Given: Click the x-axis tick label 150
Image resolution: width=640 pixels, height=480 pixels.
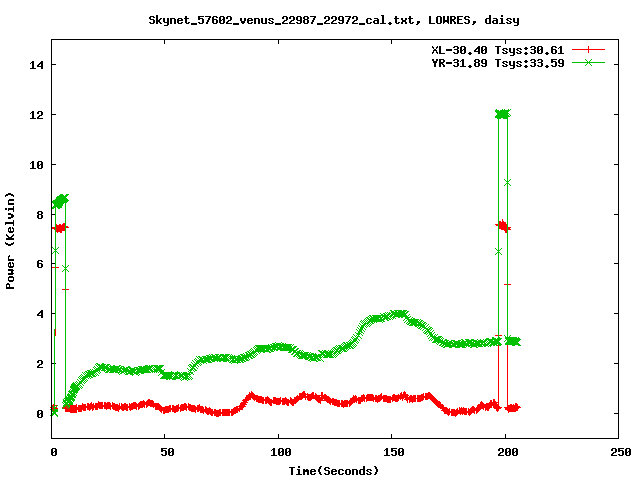Looking at the screenshot, I should tap(393, 452).
